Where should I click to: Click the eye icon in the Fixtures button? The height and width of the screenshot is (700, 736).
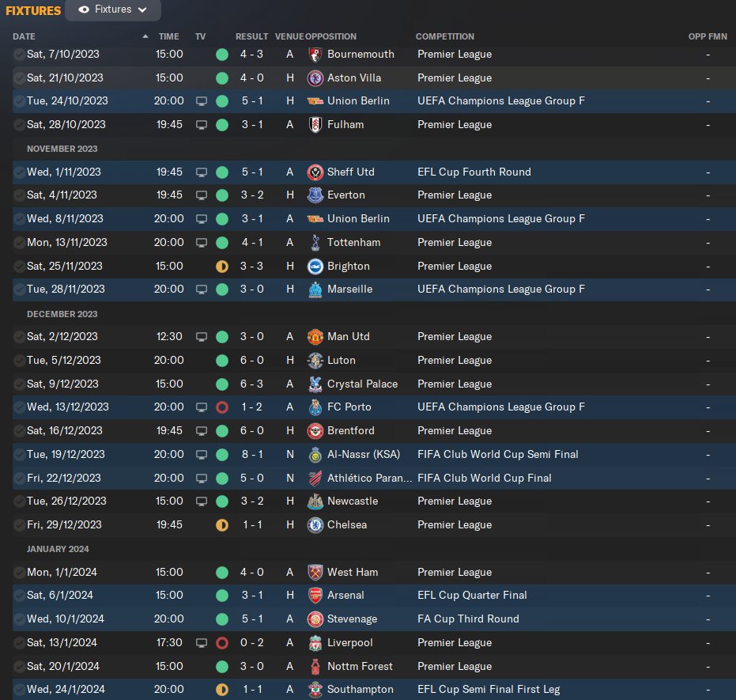coord(84,9)
